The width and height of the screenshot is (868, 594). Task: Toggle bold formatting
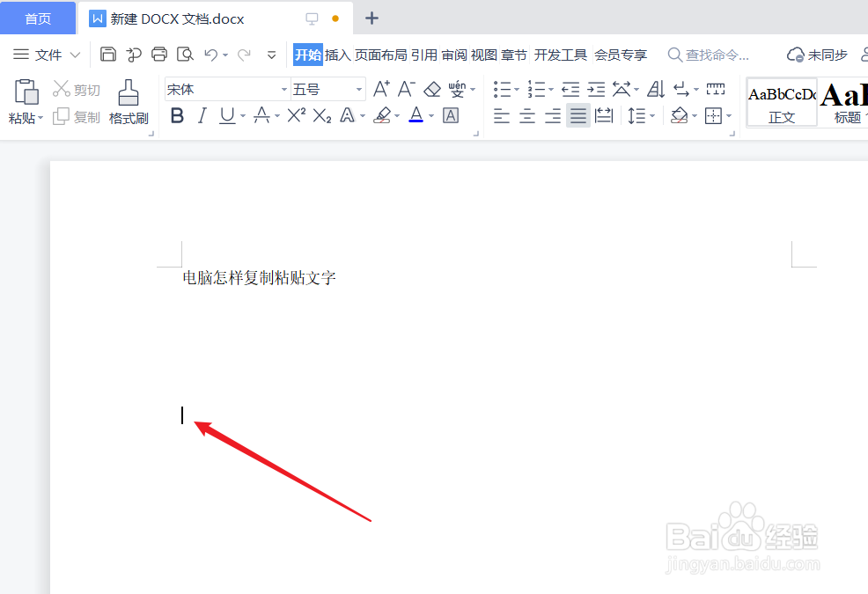pos(177,115)
